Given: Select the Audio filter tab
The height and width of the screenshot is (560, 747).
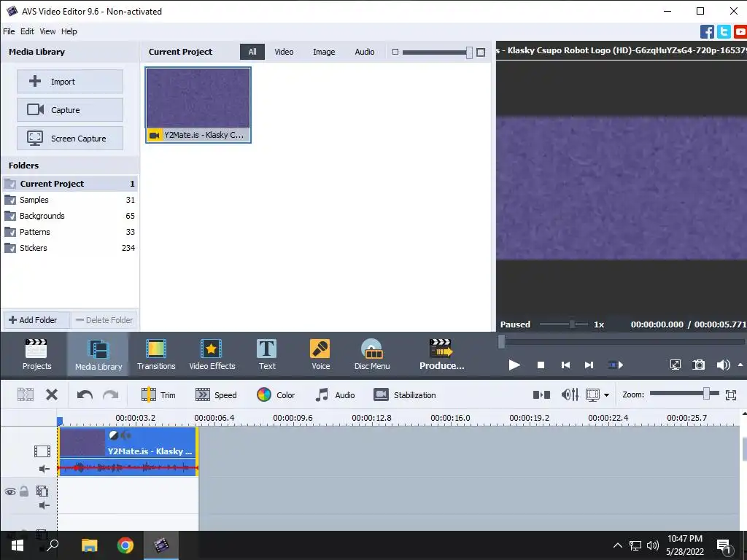Looking at the screenshot, I should (x=365, y=52).
